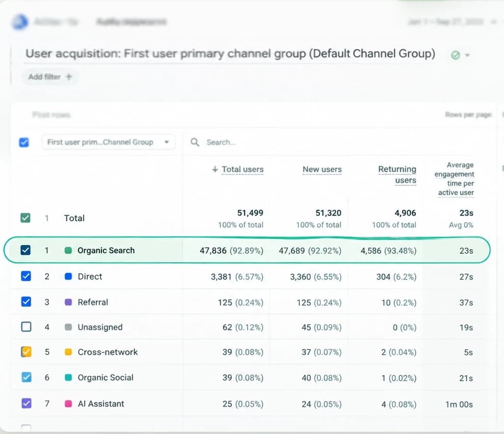The height and width of the screenshot is (434, 504).
Task: Click the descending sort arrow beside Total users
Action: click(215, 169)
